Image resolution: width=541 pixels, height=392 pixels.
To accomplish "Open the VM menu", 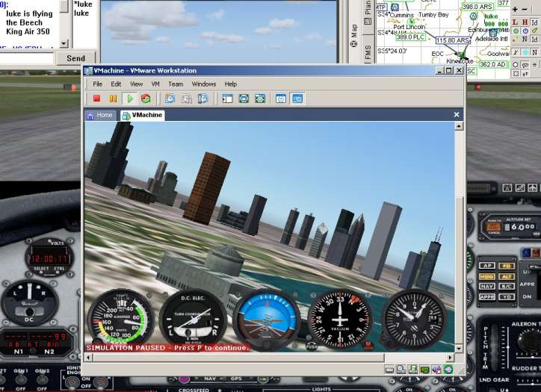I will click(x=155, y=84).
